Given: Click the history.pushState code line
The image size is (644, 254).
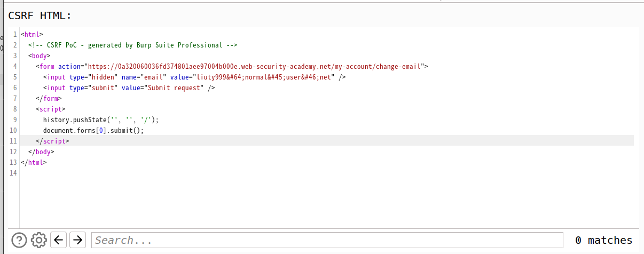Looking at the screenshot, I should (101, 120).
